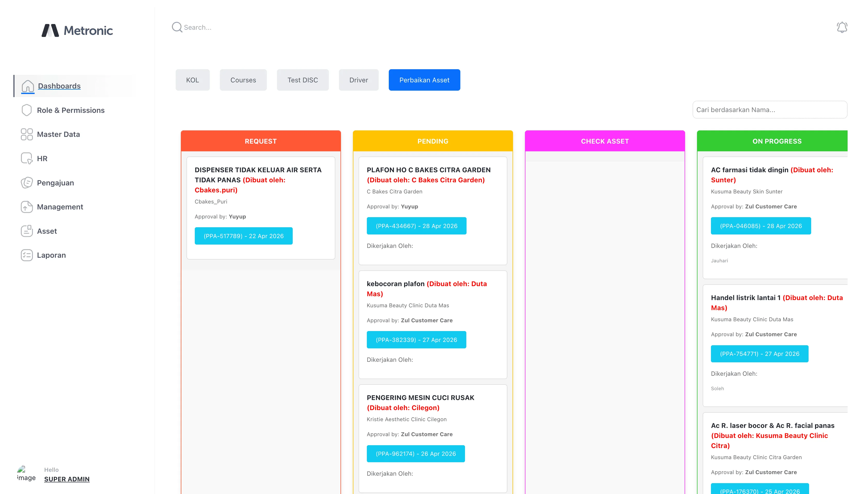Click the Pengajuan sidebar icon

(26, 183)
